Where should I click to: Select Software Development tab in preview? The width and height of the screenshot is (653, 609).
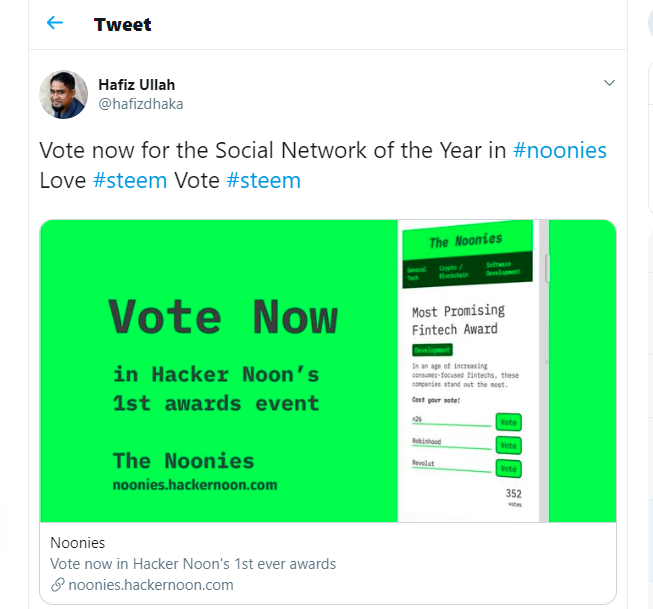point(503,268)
